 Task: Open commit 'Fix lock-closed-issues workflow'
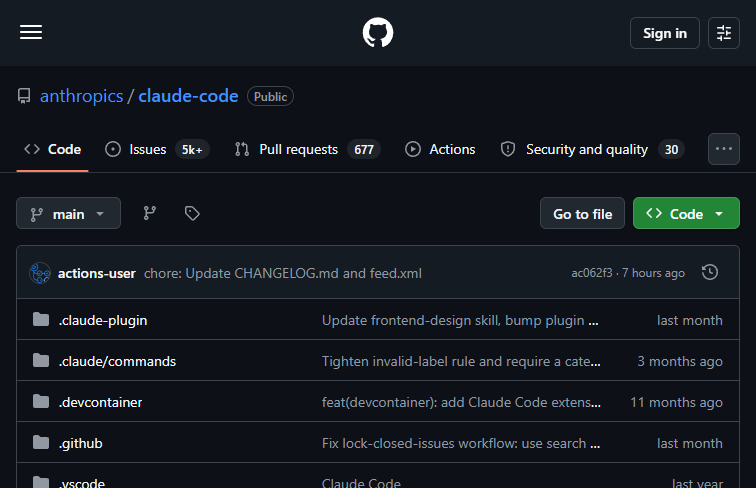(x=461, y=443)
